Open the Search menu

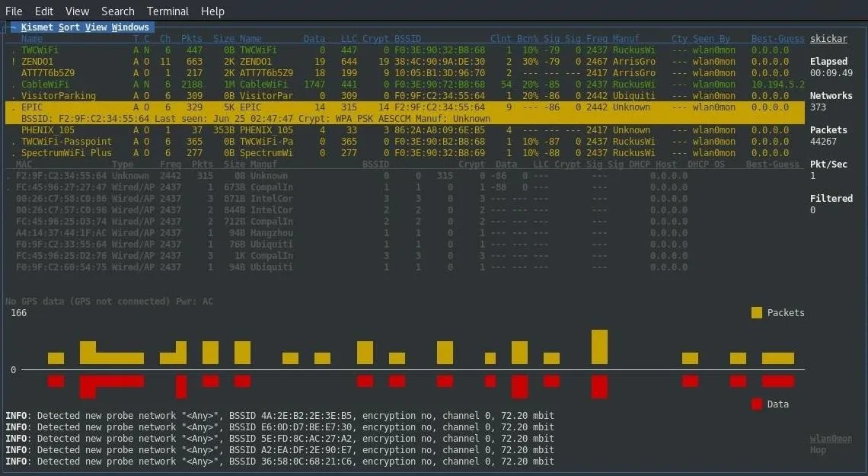[x=118, y=11]
